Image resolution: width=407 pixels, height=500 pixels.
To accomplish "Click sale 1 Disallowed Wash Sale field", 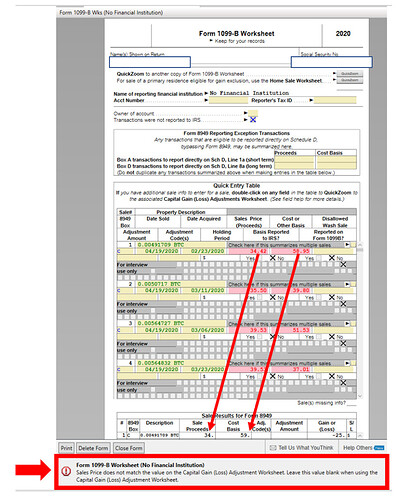I will (333, 251).
